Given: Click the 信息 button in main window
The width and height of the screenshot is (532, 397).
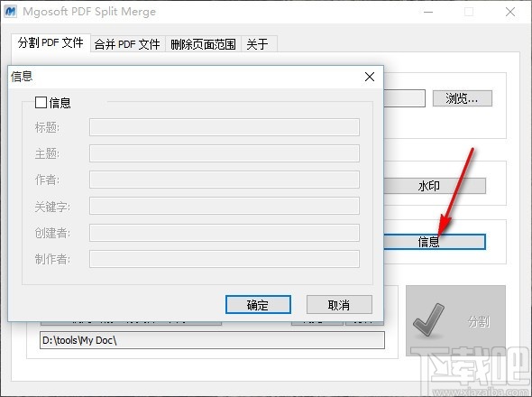Looking at the screenshot, I should click(435, 242).
